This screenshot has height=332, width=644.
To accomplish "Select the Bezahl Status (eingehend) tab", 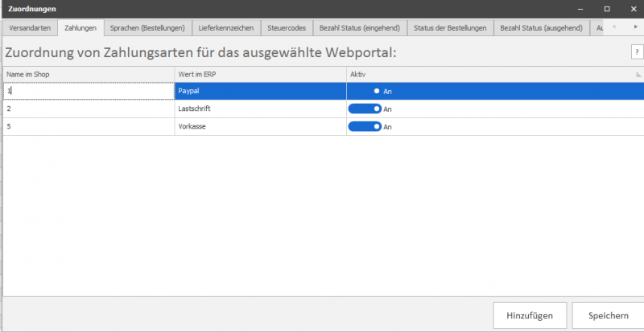I will [359, 28].
